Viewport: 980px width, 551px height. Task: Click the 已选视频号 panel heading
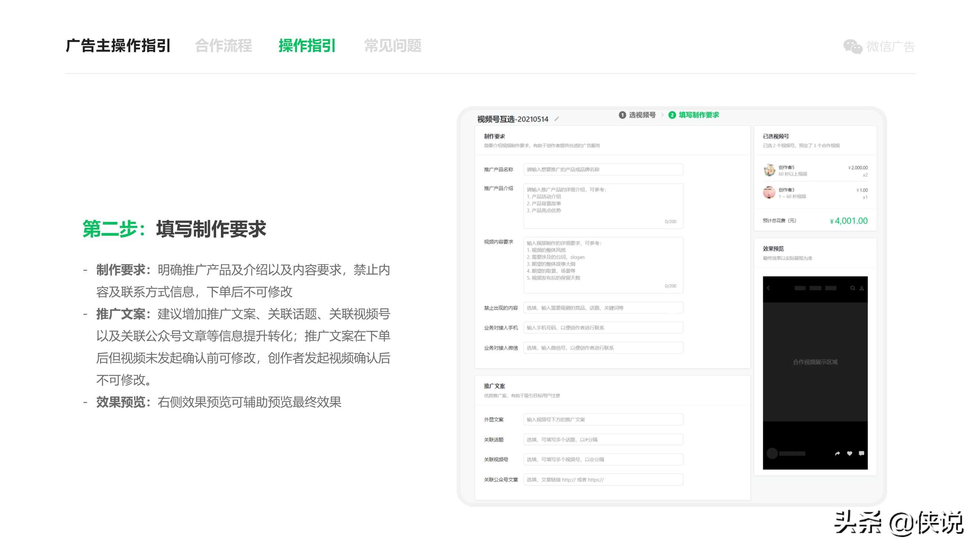776,136
